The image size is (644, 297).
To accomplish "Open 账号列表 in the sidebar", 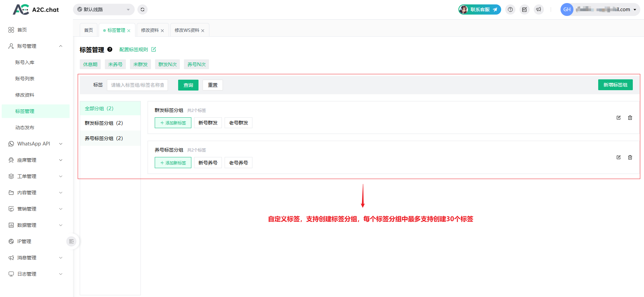I will (x=25, y=79).
